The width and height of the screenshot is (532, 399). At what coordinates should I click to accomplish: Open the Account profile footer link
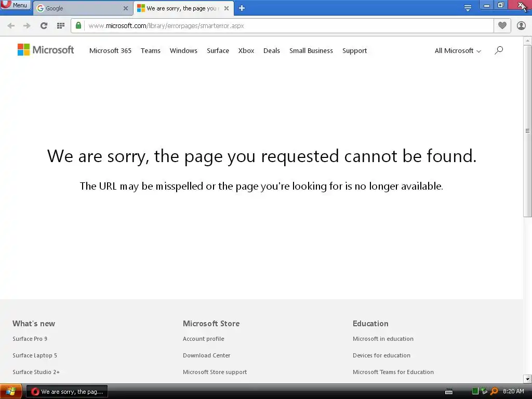[x=203, y=339]
